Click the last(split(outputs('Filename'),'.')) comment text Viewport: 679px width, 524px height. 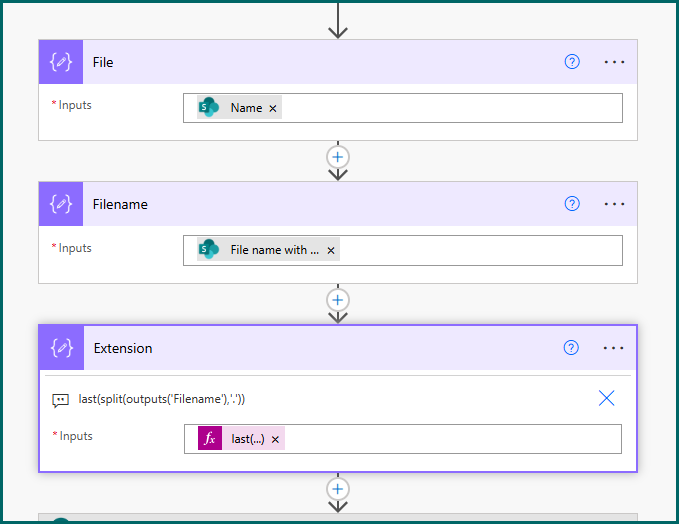tap(162, 399)
